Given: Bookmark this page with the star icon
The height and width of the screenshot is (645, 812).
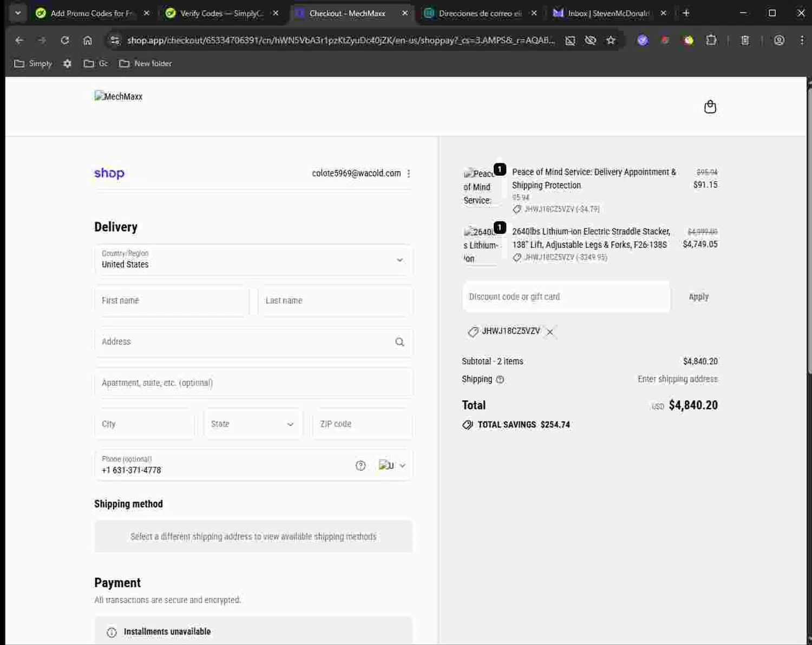Looking at the screenshot, I should coord(611,40).
